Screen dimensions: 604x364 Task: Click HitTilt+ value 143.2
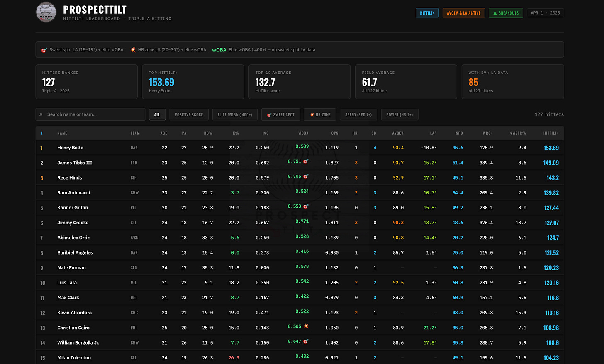tap(553, 177)
